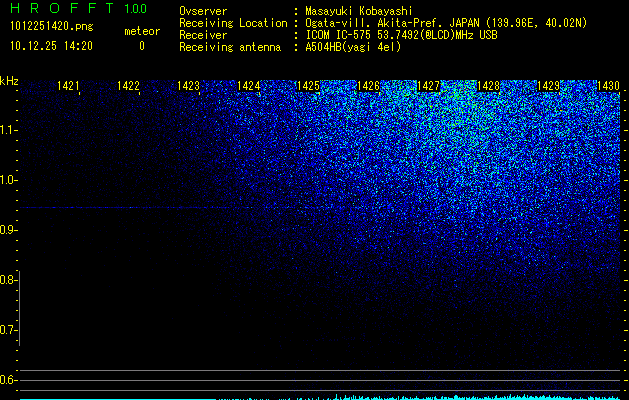Click time marker 1430
629x400 pixels.
(608, 86)
